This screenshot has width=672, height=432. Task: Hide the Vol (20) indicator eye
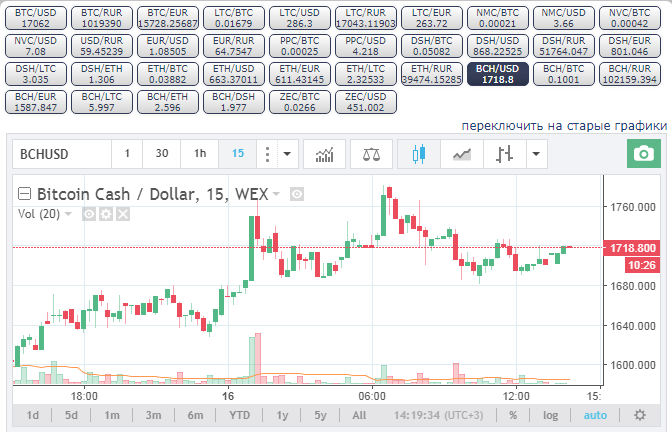click(89, 214)
